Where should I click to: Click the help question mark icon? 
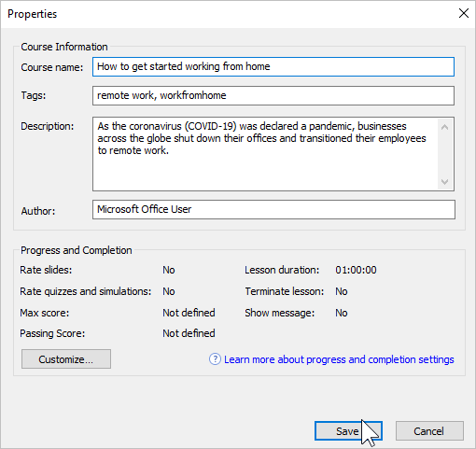pos(215,359)
